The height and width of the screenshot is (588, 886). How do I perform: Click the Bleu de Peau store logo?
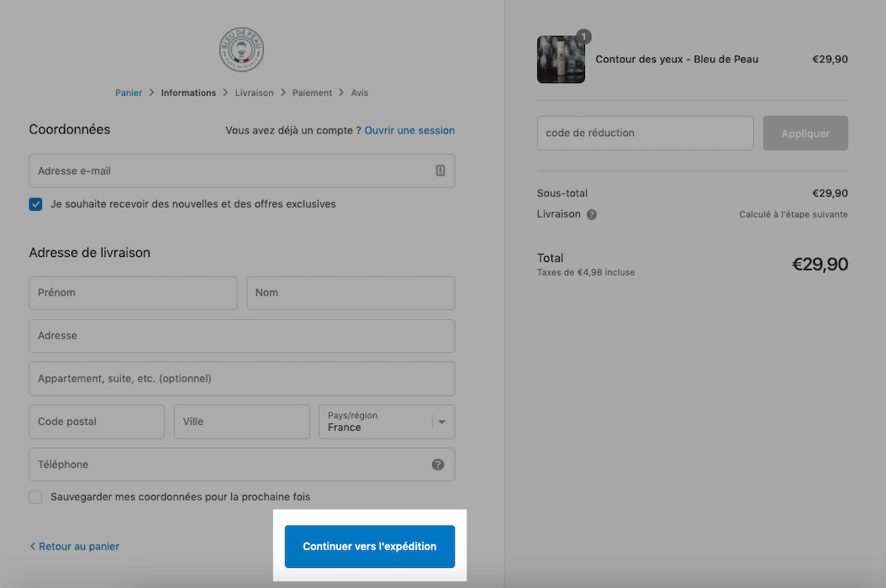pos(241,50)
